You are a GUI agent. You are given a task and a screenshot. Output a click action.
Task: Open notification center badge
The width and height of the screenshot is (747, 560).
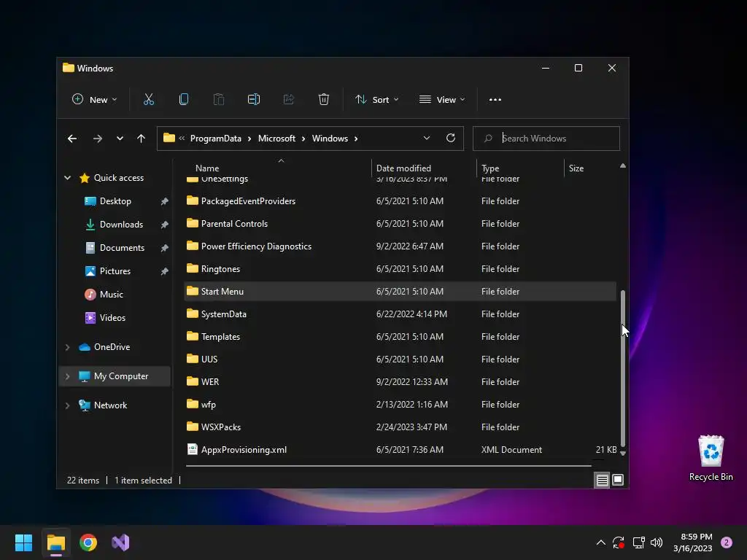coord(727,542)
